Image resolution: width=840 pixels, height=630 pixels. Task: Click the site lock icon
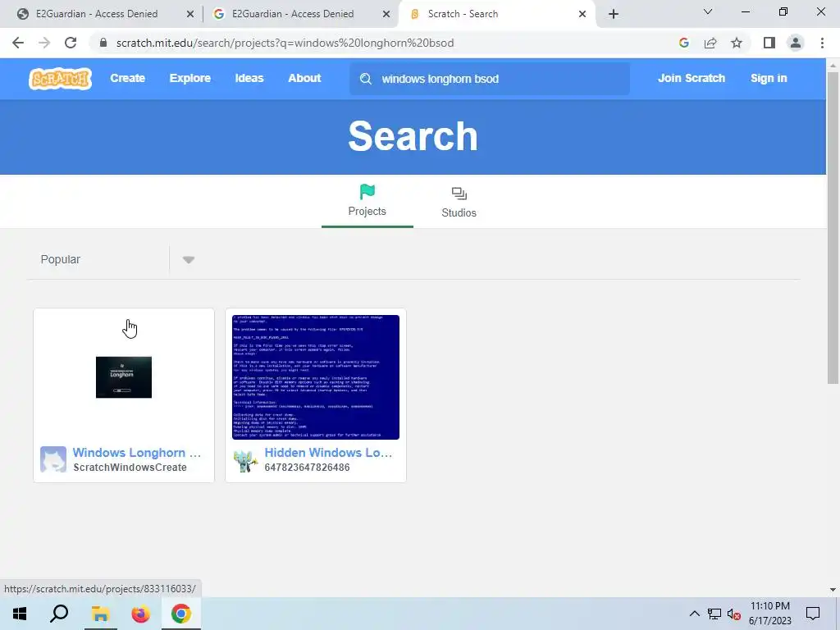[x=103, y=43]
